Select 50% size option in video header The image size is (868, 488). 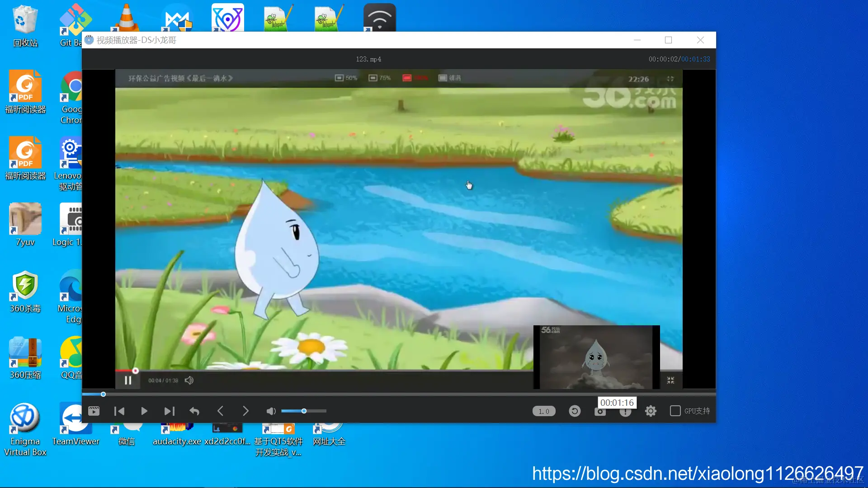[346, 78]
